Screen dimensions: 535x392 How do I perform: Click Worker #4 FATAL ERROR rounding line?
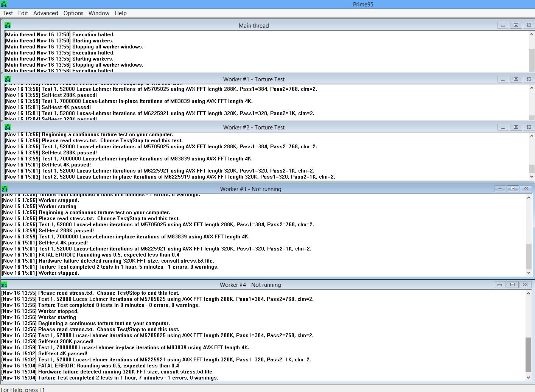click(90, 366)
